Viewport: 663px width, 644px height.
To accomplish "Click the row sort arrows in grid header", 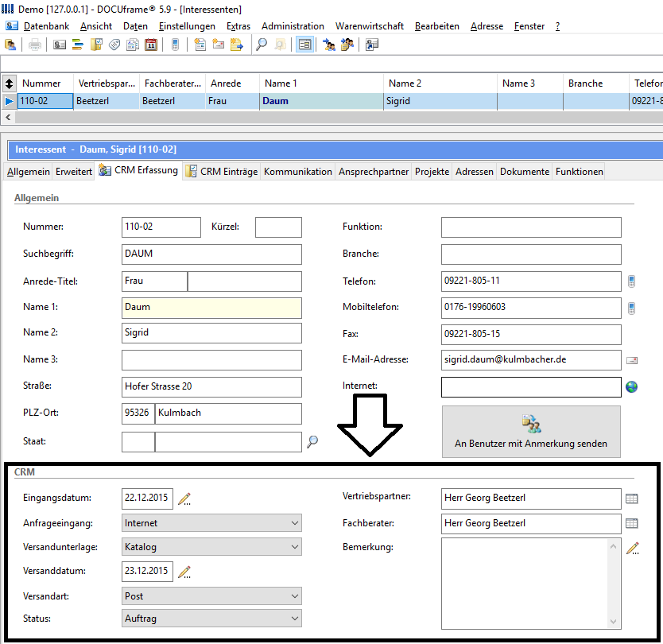I will pos(10,83).
